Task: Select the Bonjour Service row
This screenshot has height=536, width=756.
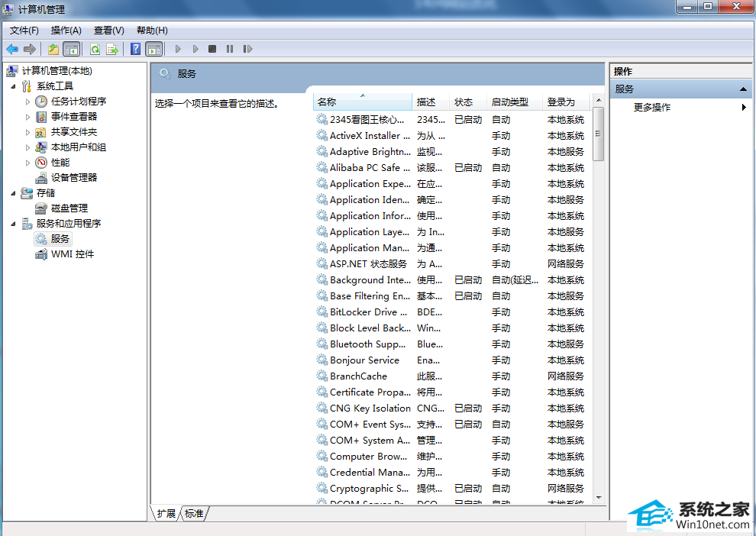Action: [x=452, y=360]
